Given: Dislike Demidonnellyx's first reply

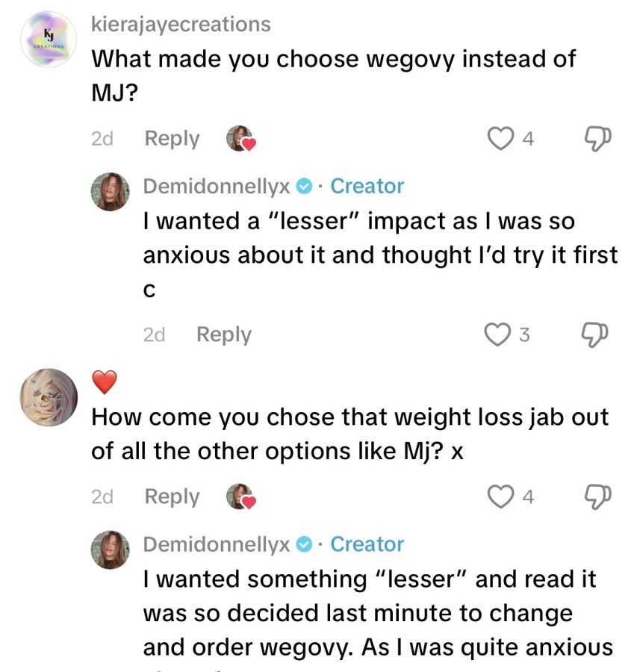Looking at the screenshot, I should click(594, 335).
